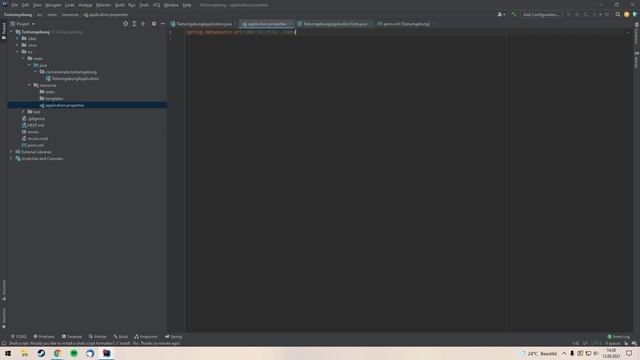
Task: Open Steam from the taskbar
Action: coord(41,353)
